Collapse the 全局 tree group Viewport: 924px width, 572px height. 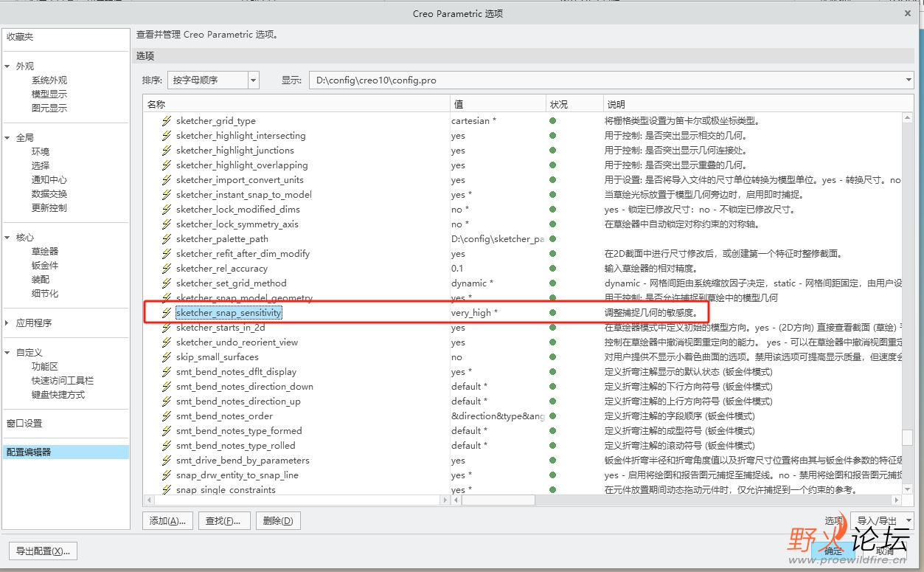pos(7,138)
